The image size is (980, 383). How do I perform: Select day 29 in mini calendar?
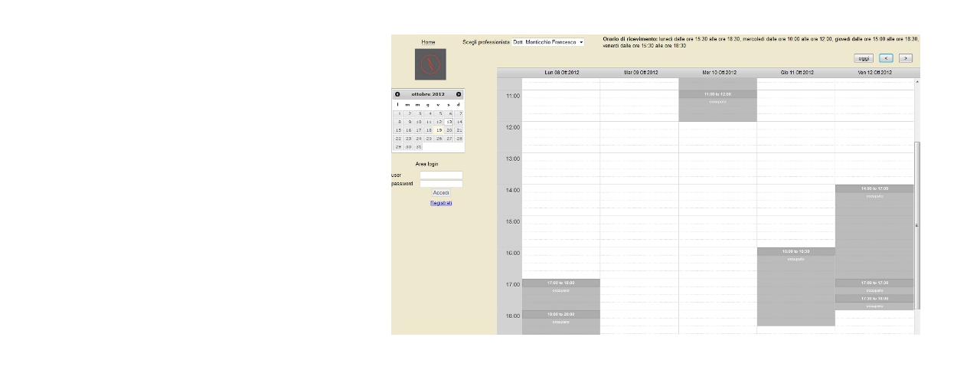pos(398,147)
